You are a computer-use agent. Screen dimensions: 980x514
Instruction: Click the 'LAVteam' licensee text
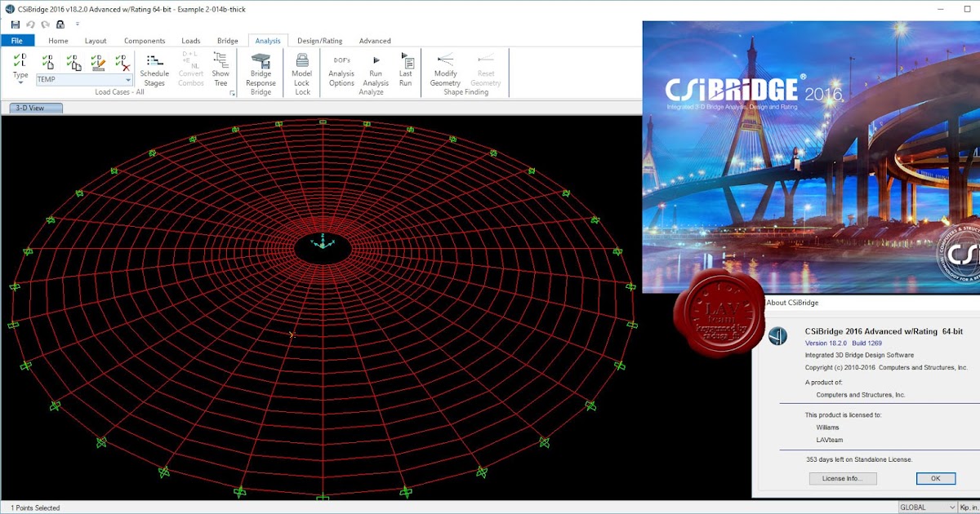[830, 440]
